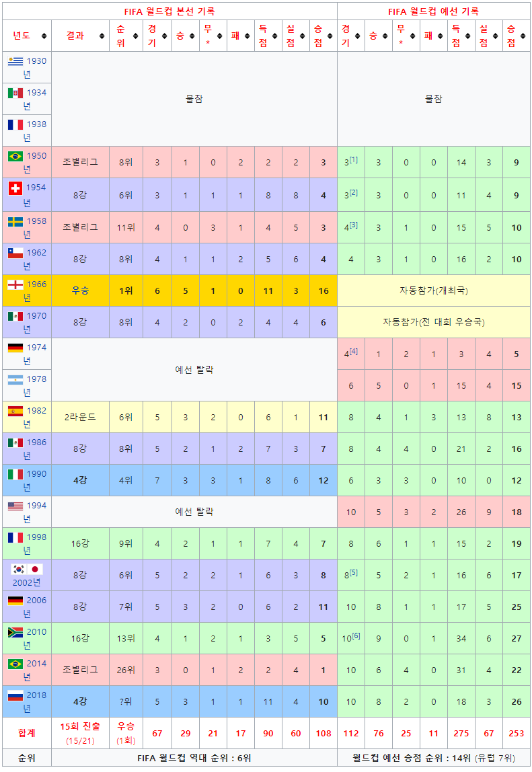Click the Italy flag beside 1990년
The height and width of the screenshot is (772, 532).
(x=15, y=474)
